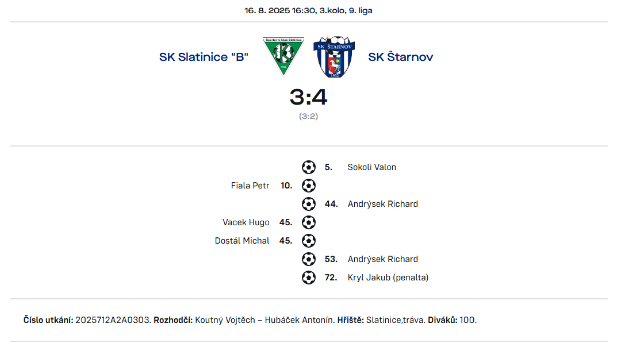Click the 3:4 final score
The height and width of the screenshot is (362, 644).
tap(308, 97)
